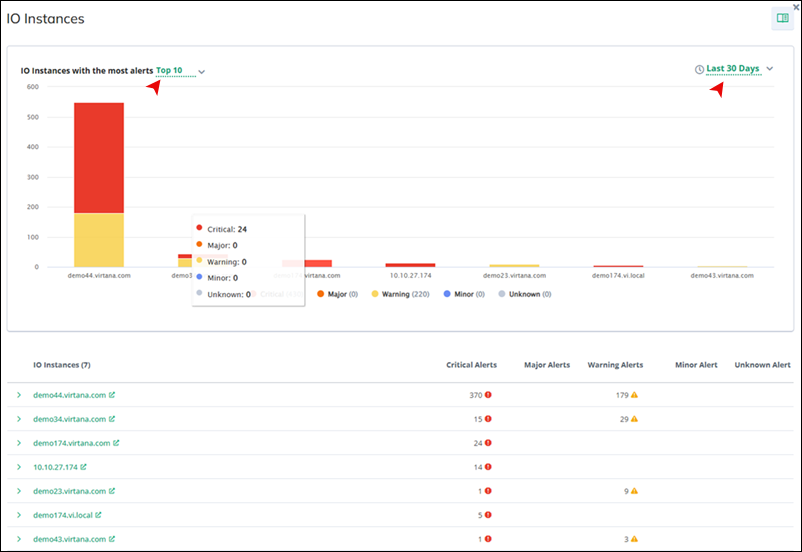The image size is (802, 552).
Task: Open the Top 10 dropdown
Action: (x=179, y=71)
